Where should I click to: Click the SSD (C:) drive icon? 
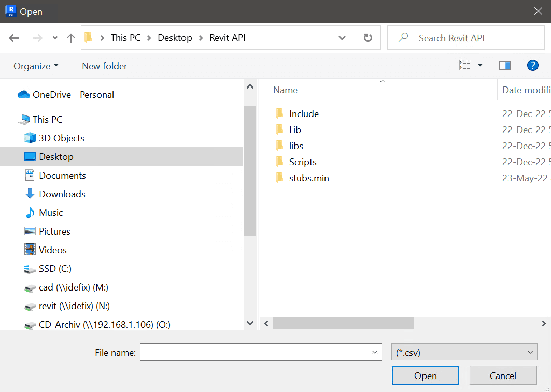pyautogui.click(x=30, y=269)
